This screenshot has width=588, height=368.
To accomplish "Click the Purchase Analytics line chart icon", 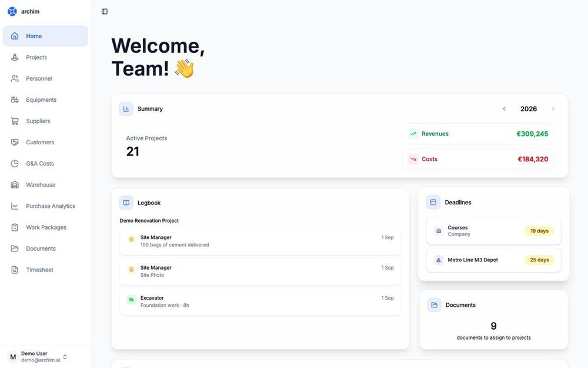I will click(x=15, y=206).
